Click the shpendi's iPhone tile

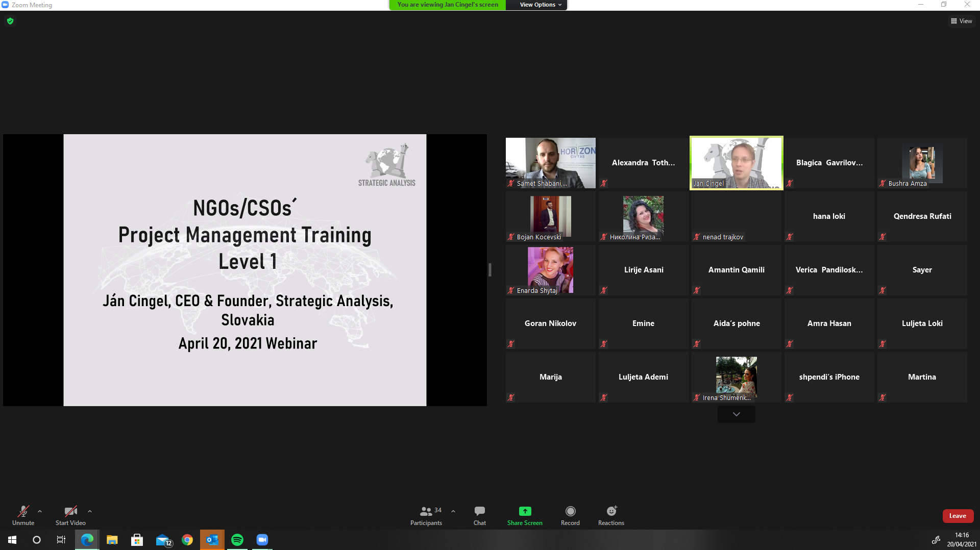coord(829,377)
